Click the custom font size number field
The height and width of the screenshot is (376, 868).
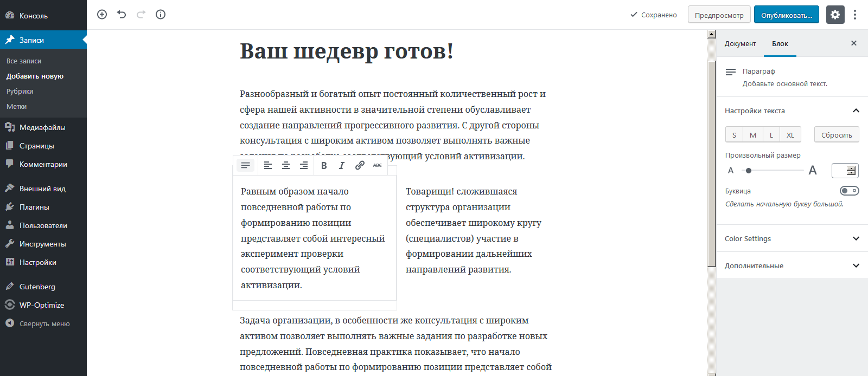(845, 171)
